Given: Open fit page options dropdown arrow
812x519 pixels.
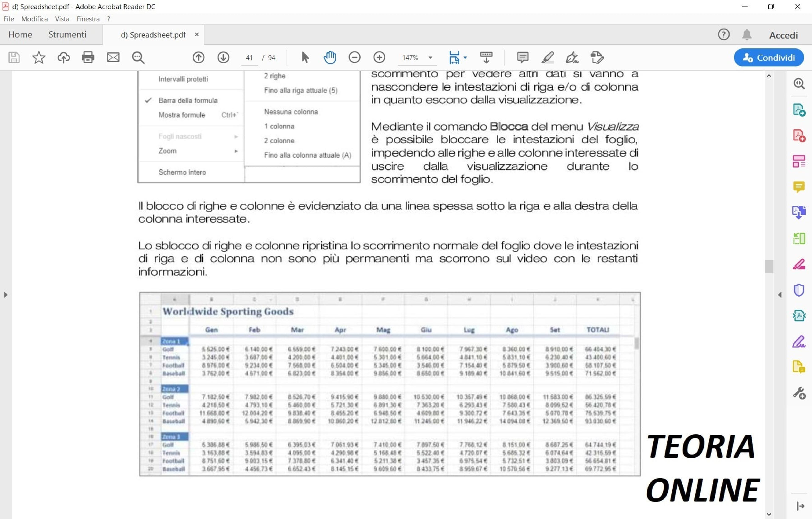Looking at the screenshot, I should 465,58.
